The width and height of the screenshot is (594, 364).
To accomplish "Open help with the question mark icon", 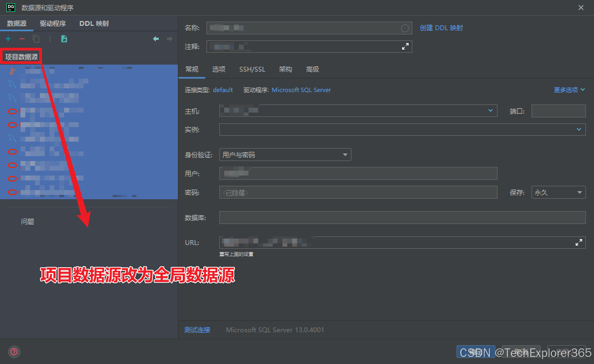I will click(x=14, y=352).
